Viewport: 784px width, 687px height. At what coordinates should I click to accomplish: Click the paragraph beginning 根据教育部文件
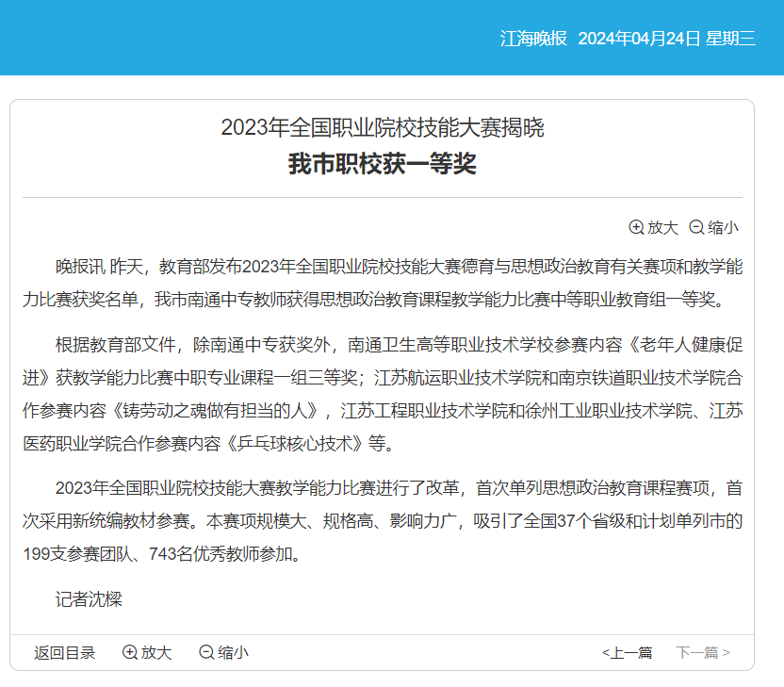pos(383,394)
